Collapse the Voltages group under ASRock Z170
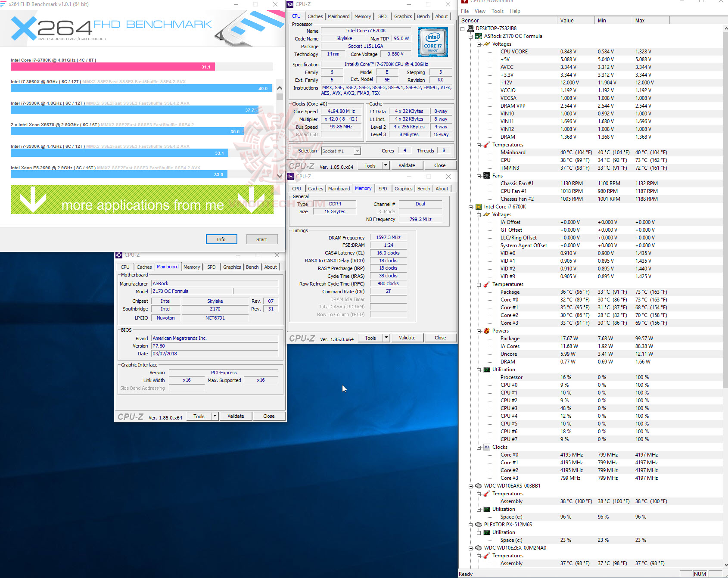Viewport: 728px width, 578px height. coord(479,44)
